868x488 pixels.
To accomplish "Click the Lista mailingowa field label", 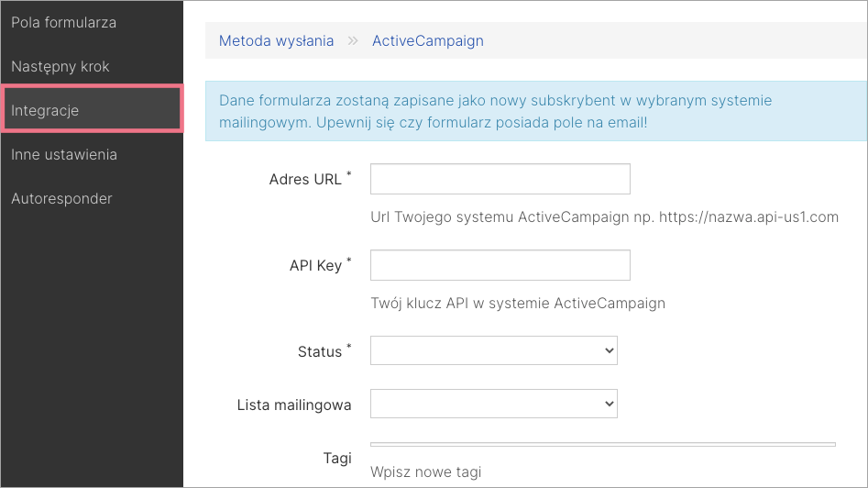I will (294, 405).
